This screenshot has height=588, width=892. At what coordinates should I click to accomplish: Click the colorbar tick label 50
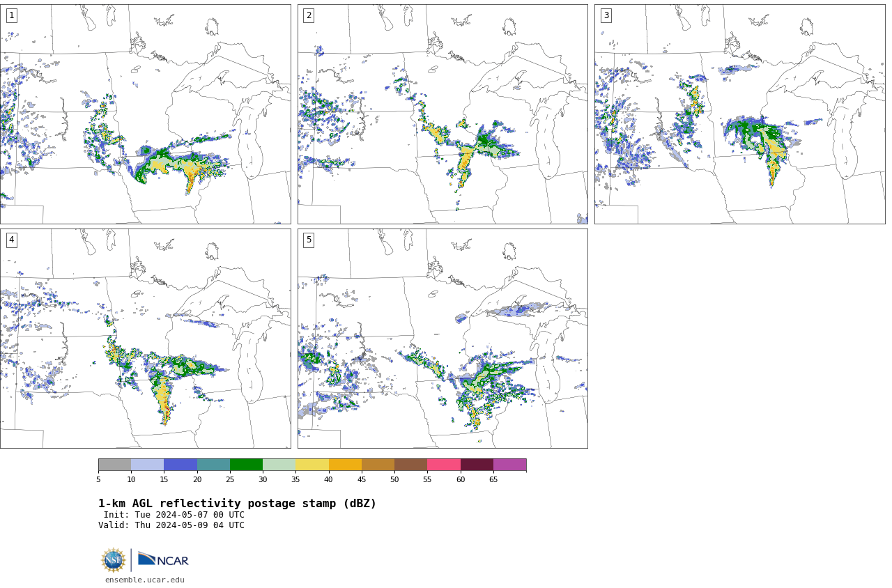[x=394, y=479]
